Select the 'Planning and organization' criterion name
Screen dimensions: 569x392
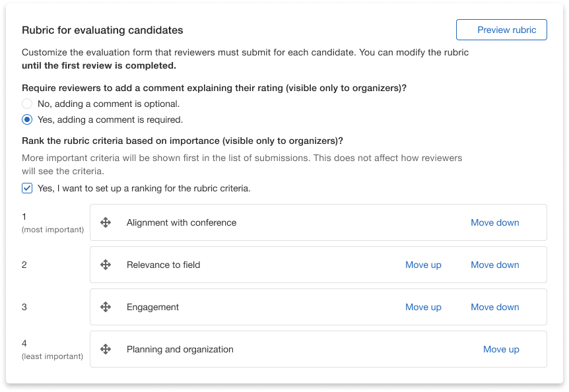point(180,349)
